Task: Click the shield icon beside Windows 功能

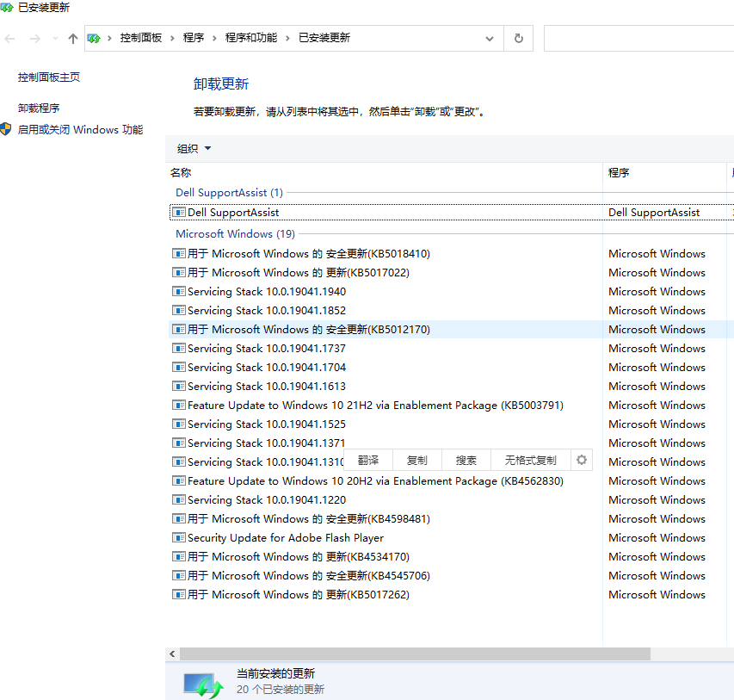Action: pos(6,129)
